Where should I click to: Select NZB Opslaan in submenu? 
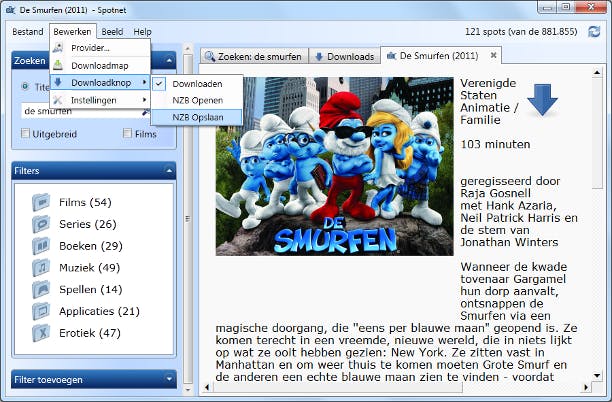tap(196, 117)
